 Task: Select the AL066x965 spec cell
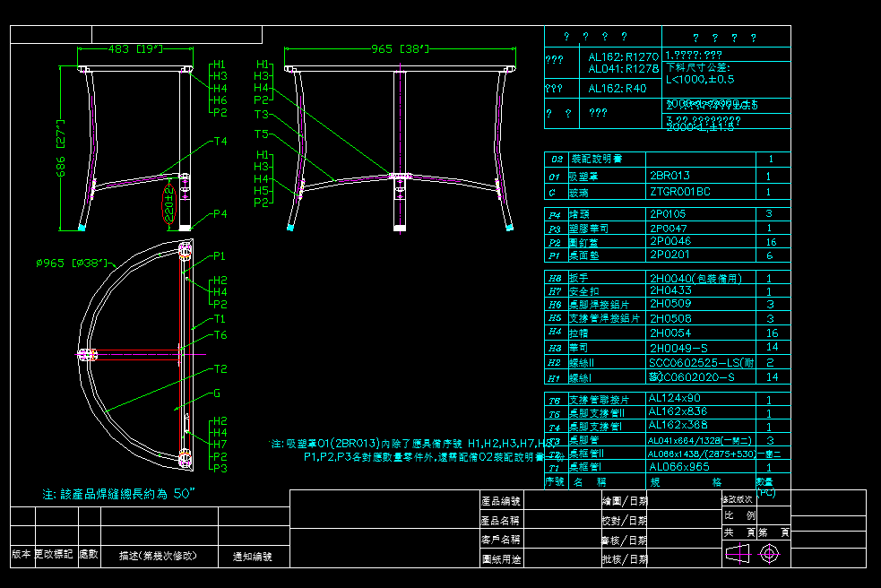pyautogui.click(x=678, y=467)
